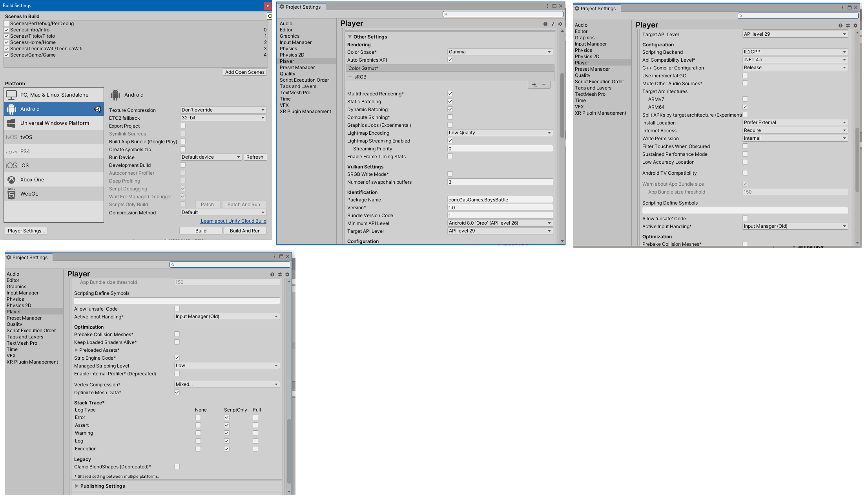Open Scripting Backend IL2CPP dropdown

(795, 52)
